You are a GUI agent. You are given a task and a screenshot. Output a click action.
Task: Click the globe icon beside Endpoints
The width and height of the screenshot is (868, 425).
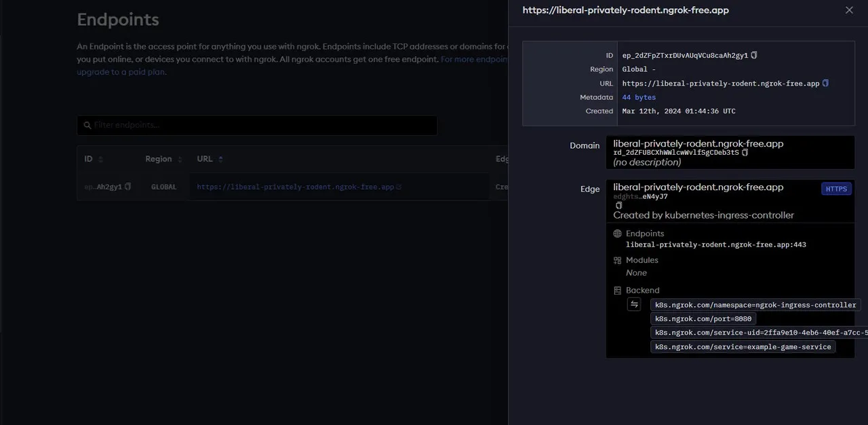(617, 234)
